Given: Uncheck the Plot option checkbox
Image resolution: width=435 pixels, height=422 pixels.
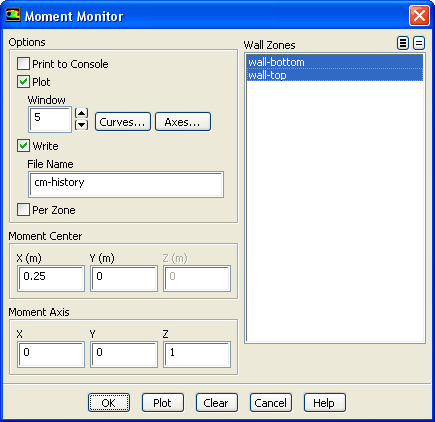Looking at the screenshot, I should [x=23, y=82].
